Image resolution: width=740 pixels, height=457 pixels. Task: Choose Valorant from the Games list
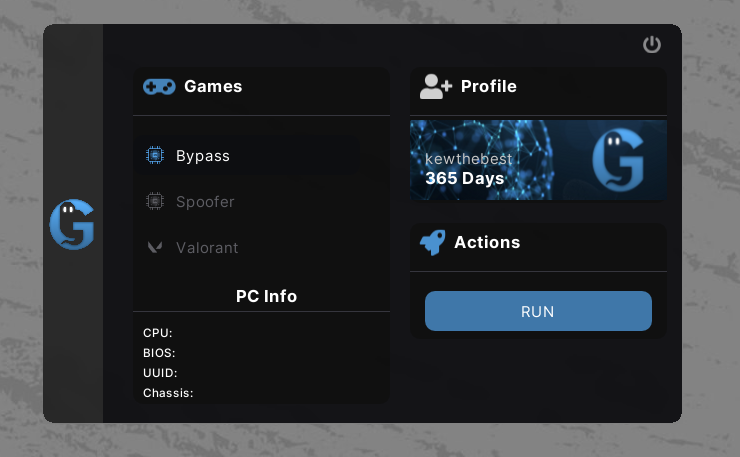tap(207, 248)
